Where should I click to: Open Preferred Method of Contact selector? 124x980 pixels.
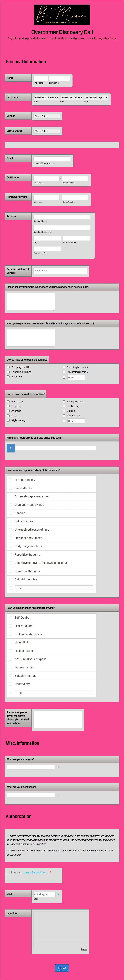(60, 271)
